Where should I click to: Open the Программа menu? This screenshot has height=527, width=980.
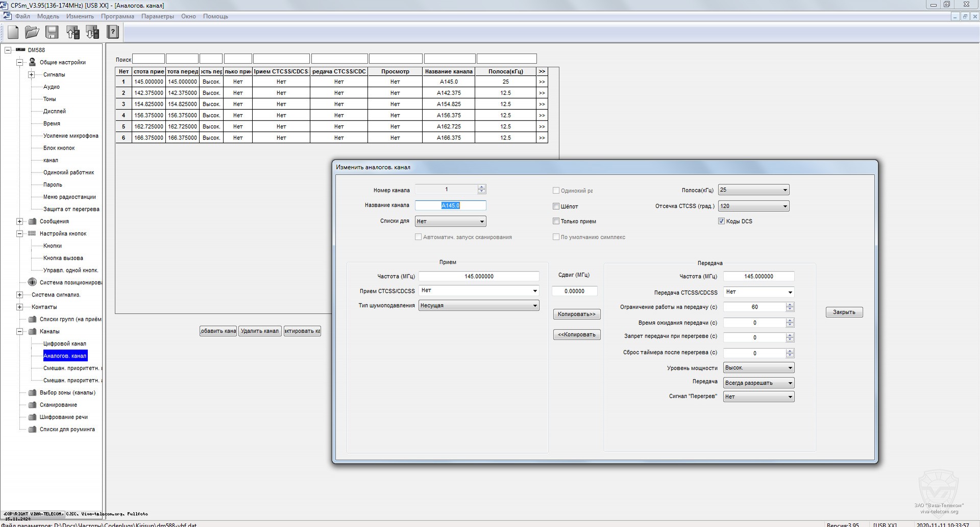point(117,16)
